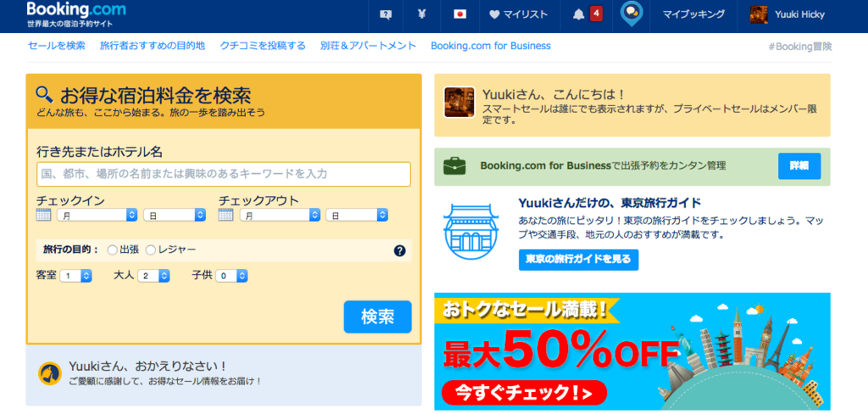The image size is (868, 414).
Task: Click the magnifying glass icon in search heading
Action: (44, 94)
